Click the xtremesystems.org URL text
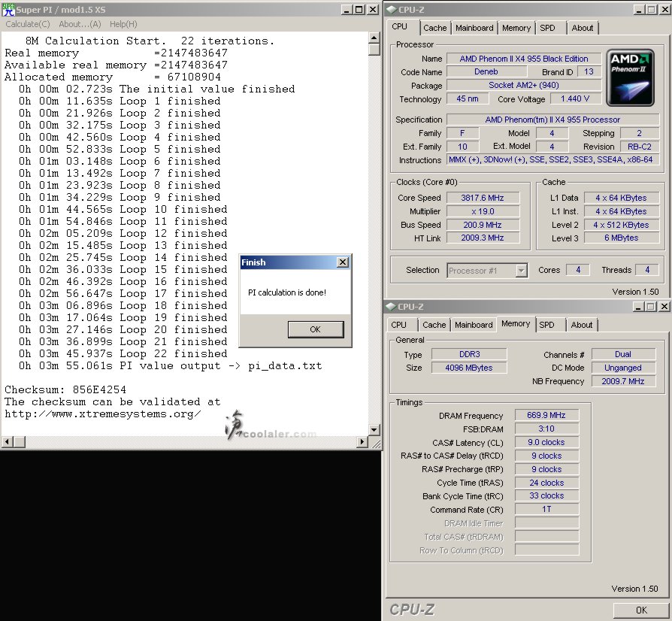This screenshot has width=672, height=621. [x=102, y=414]
